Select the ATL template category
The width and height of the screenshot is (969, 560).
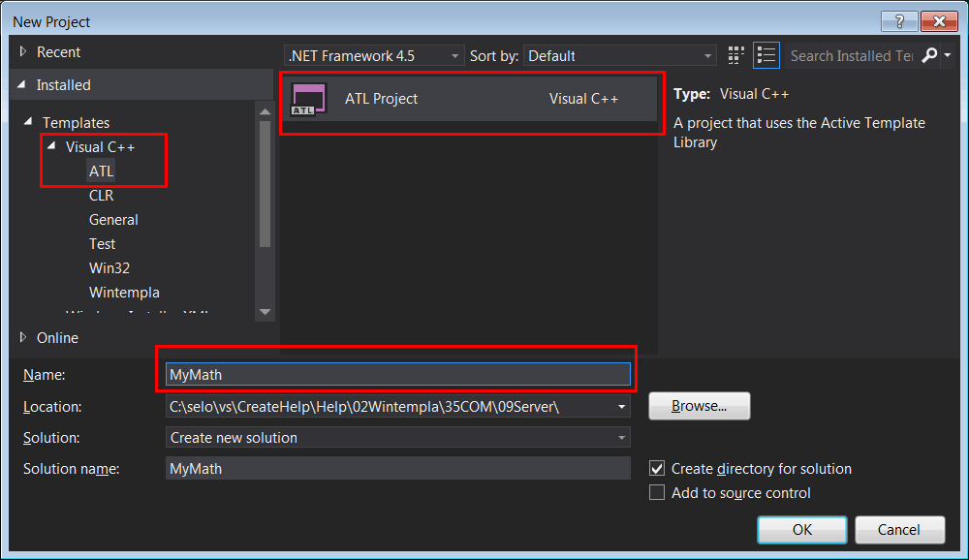[x=102, y=171]
